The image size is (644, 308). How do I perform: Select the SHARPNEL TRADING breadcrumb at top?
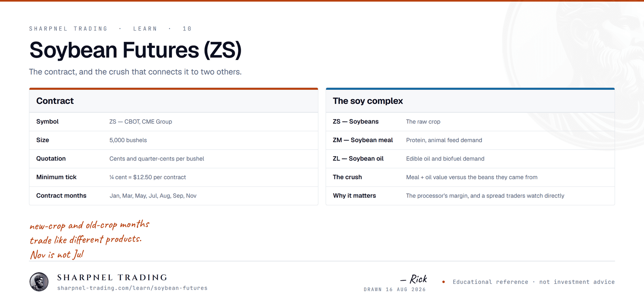pos(68,29)
